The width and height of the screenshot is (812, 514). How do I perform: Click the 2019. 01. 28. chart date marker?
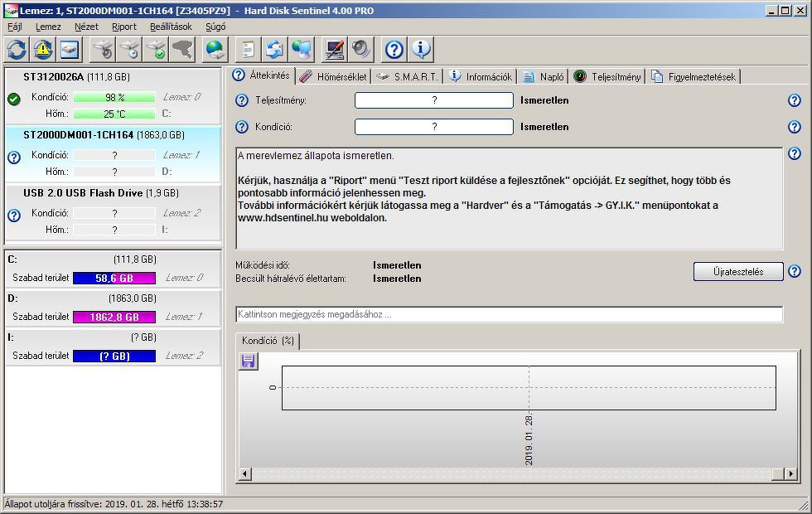[529, 440]
